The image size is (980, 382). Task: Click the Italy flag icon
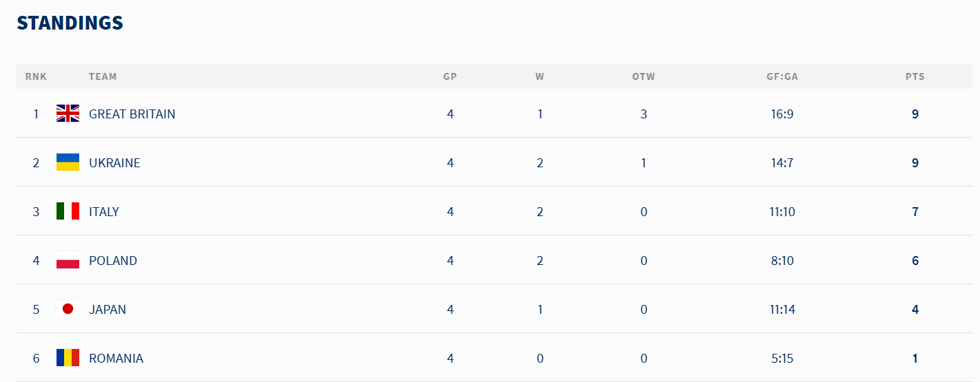click(x=68, y=211)
